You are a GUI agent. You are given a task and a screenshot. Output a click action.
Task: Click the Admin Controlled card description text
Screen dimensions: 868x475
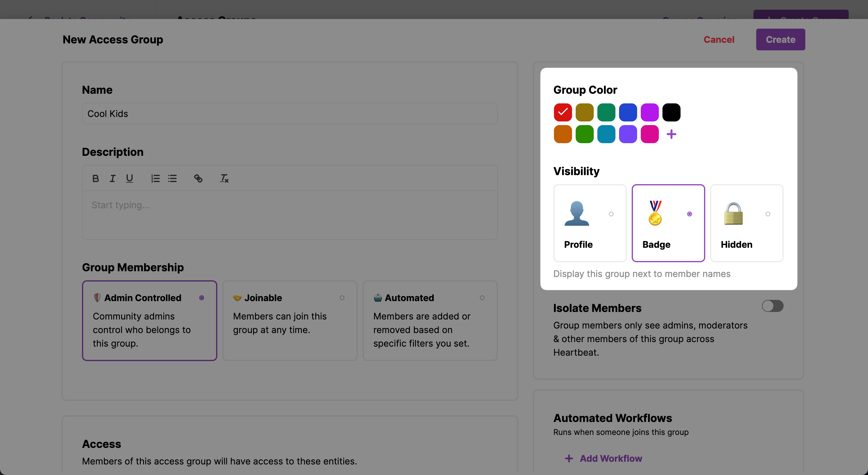pyautogui.click(x=142, y=329)
